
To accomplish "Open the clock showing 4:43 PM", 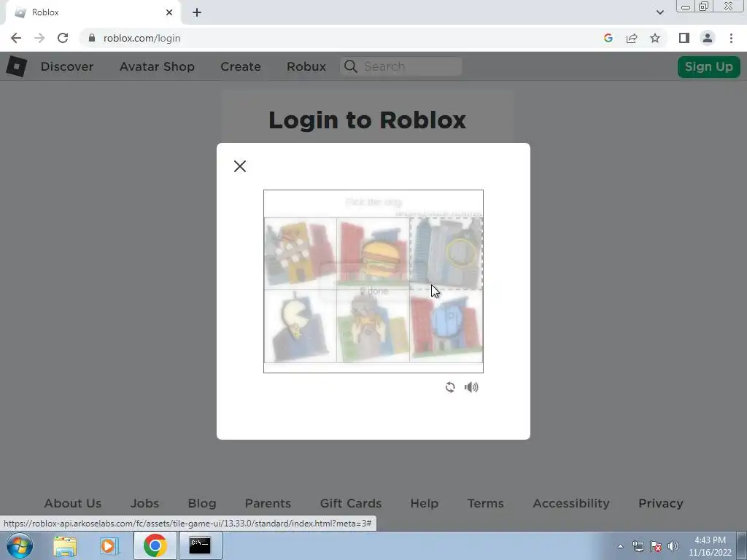I will click(710, 546).
